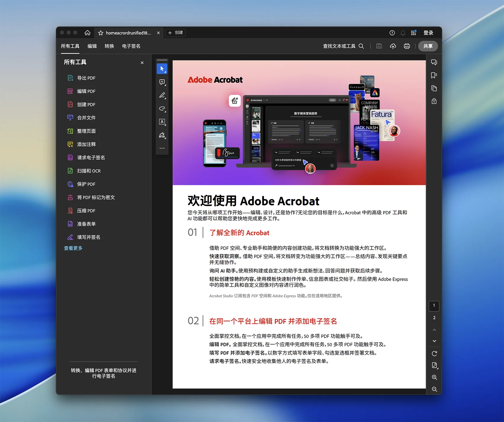The width and height of the screenshot is (504, 422).
Task: Open the bookmarks panel icon
Action: (x=434, y=75)
